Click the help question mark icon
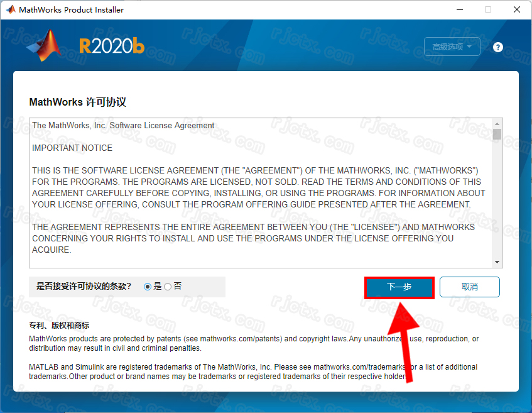This screenshot has width=532, height=413. [498, 47]
